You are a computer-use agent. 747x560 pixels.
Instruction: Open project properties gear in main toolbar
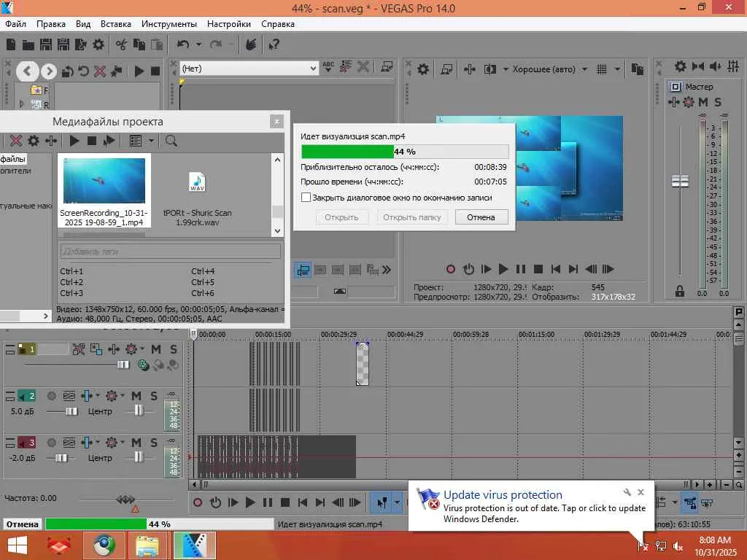point(98,44)
